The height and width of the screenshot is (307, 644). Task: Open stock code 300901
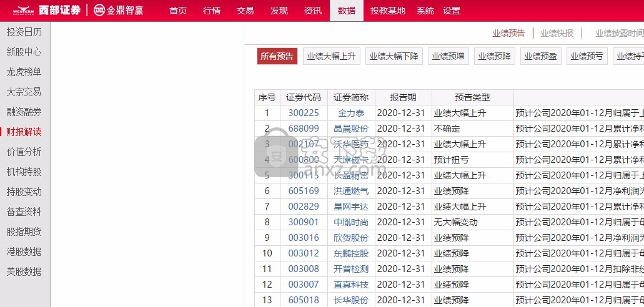click(x=304, y=222)
